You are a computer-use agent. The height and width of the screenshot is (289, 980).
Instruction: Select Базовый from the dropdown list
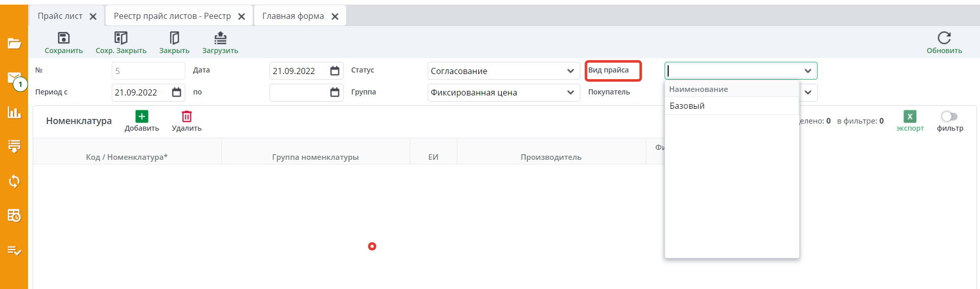(687, 106)
